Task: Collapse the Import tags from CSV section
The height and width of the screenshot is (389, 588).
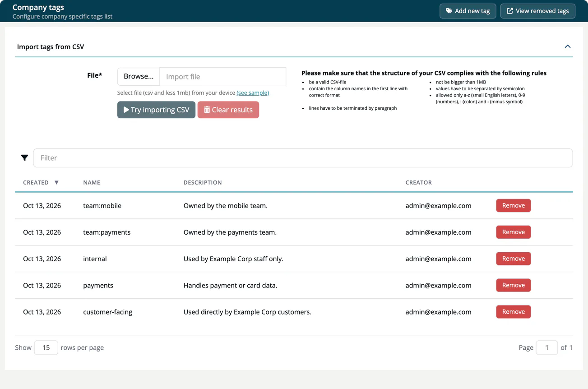Action: click(568, 46)
